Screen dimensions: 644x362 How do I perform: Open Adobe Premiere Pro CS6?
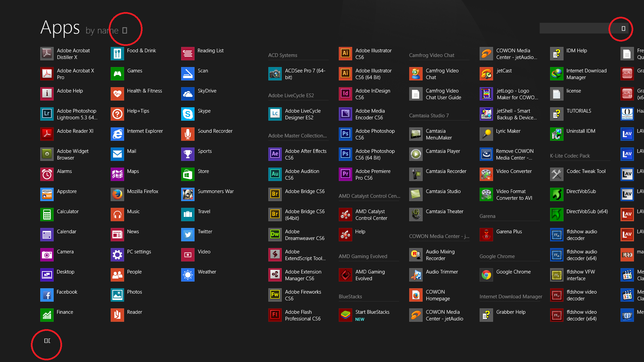[x=345, y=174]
